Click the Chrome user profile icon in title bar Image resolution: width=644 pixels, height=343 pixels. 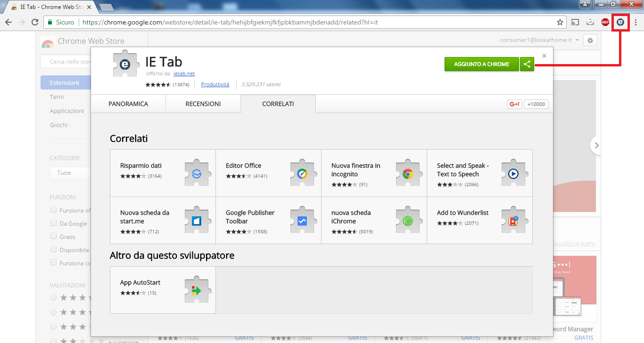point(585,4)
